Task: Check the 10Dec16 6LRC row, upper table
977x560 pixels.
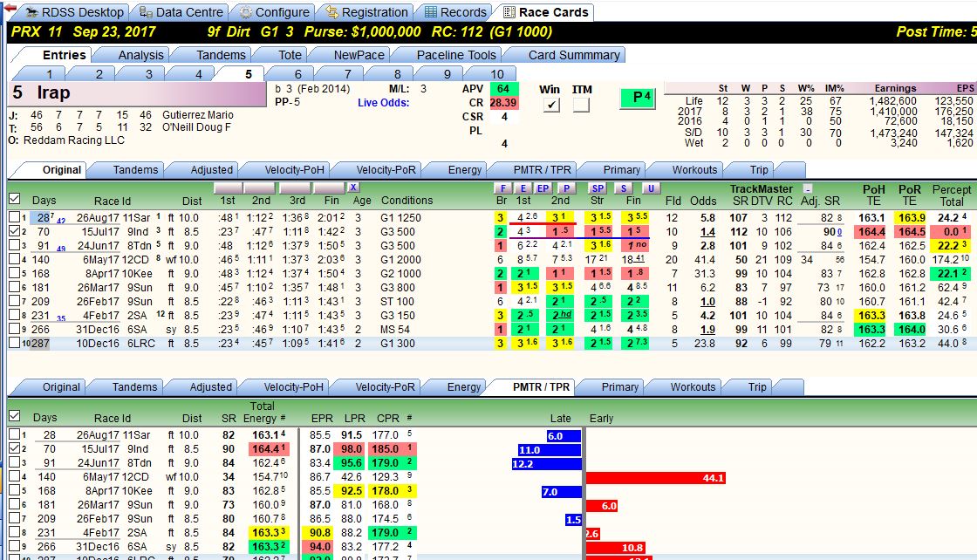Action: pyautogui.click(x=14, y=343)
